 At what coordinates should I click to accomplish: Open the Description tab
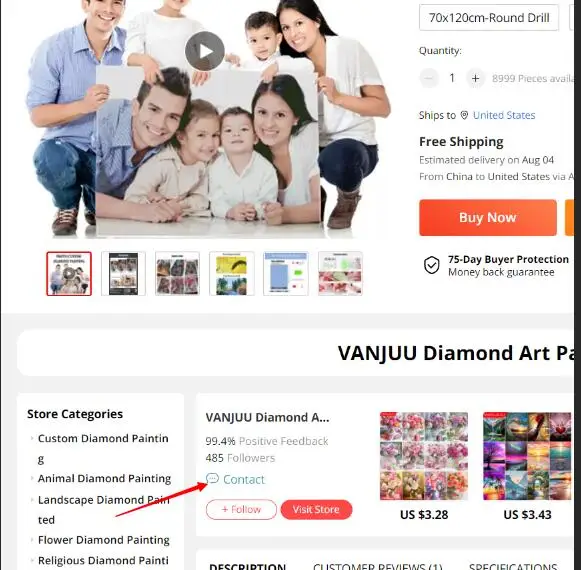[x=248, y=566]
